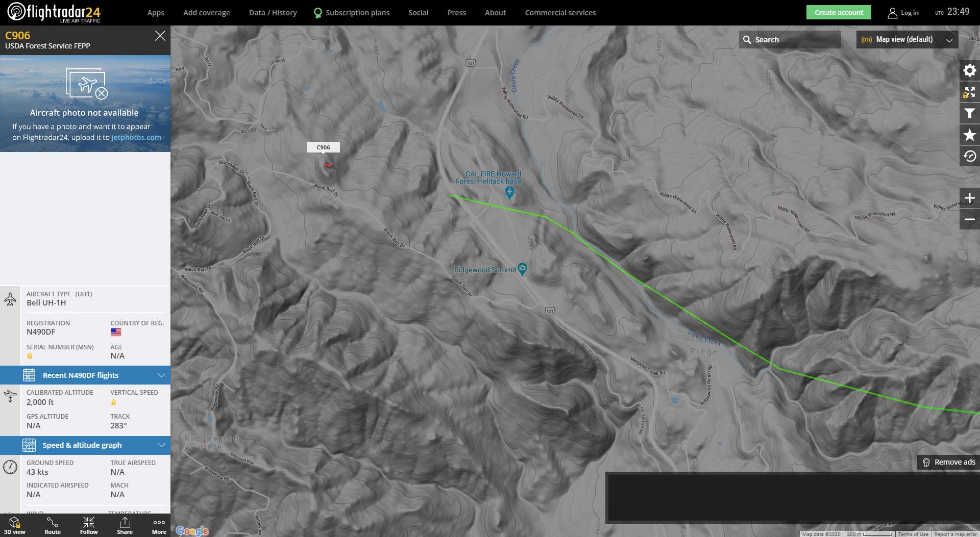Open the Subscription plans menu
Viewport: 980px width, 537px height.
(x=352, y=13)
